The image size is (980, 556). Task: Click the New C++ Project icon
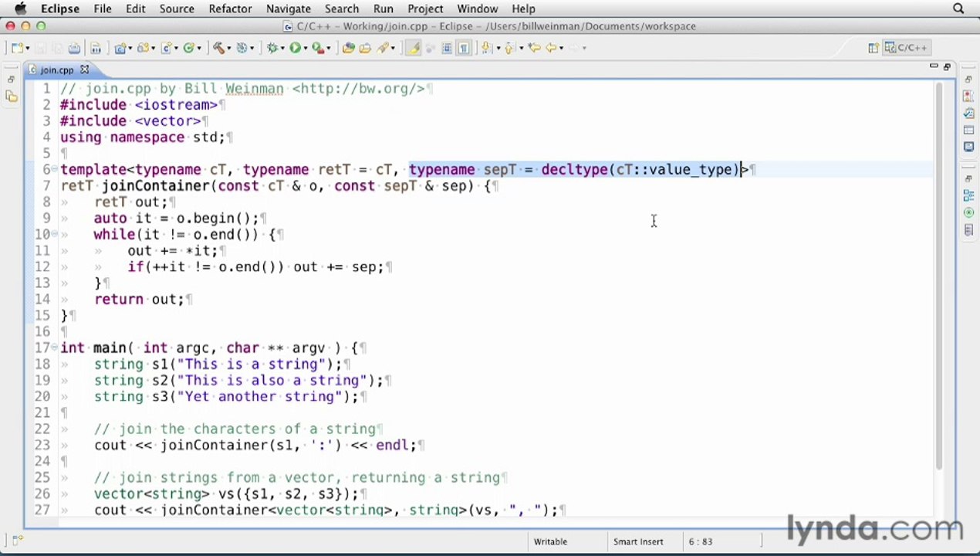[119, 48]
